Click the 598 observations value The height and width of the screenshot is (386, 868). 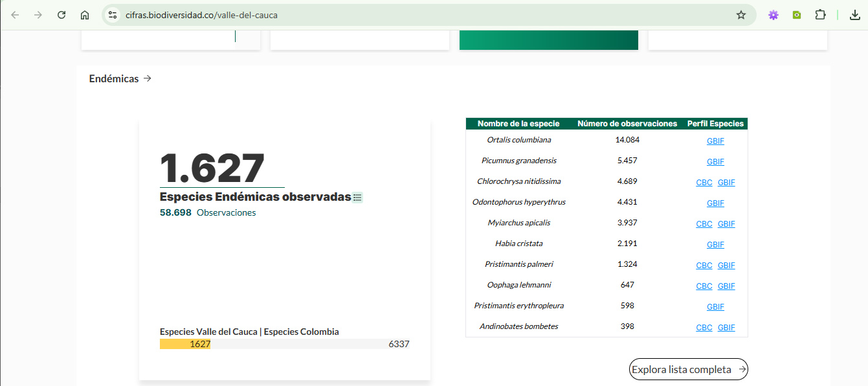[627, 306]
